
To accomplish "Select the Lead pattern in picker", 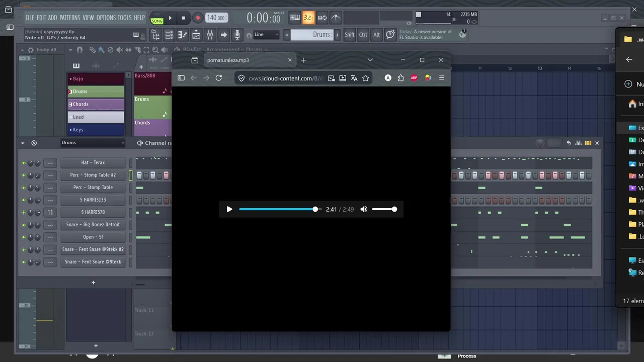I will (x=96, y=117).
